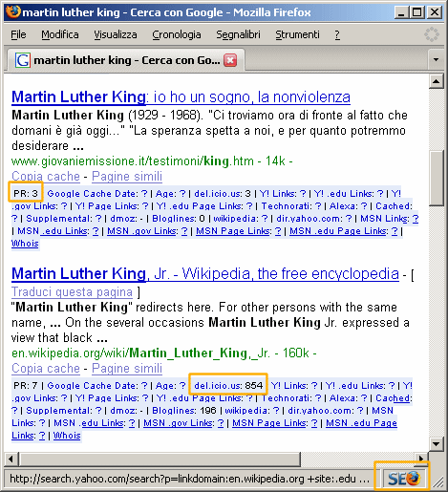Open the tab list dropdown arrow
Screen dimensions: 448x492
click(x=436, y=59)
